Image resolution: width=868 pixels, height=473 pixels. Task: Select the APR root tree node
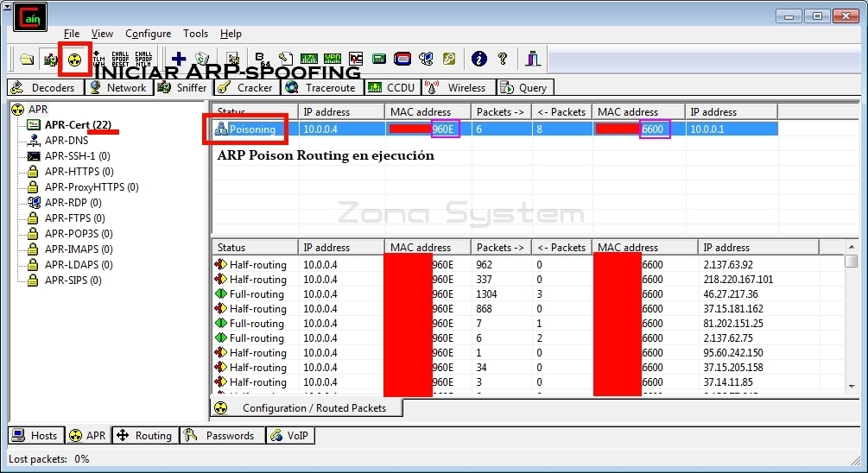point(38,109)
